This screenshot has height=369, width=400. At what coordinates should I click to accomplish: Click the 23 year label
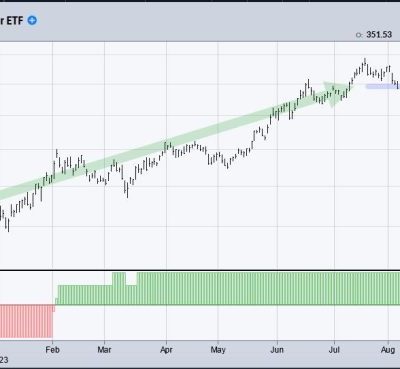click(4, 360)
